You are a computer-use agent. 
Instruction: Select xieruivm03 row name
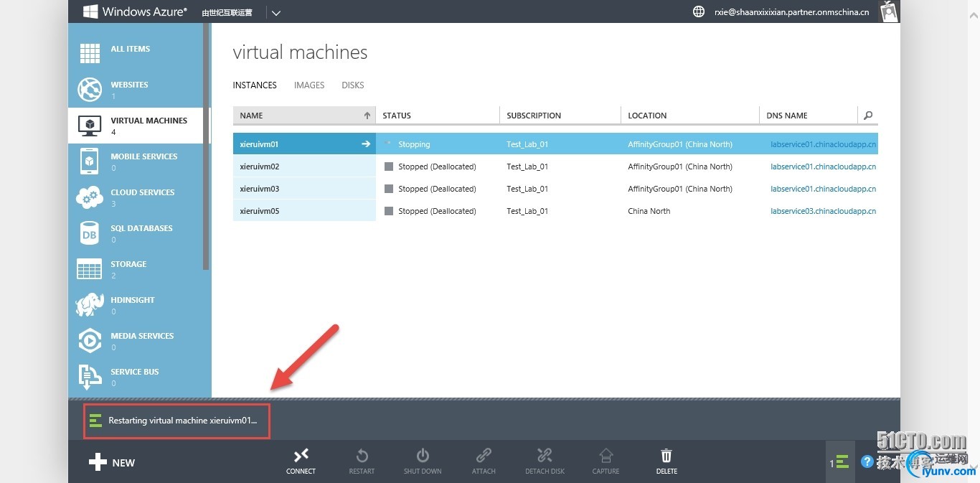tap(260, 189)
